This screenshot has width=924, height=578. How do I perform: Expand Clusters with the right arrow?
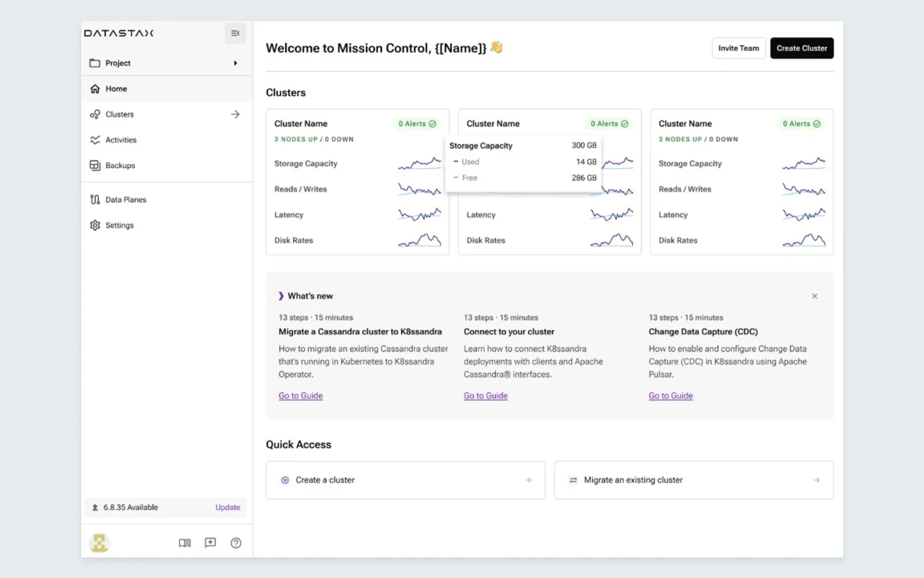coord(235,114)
